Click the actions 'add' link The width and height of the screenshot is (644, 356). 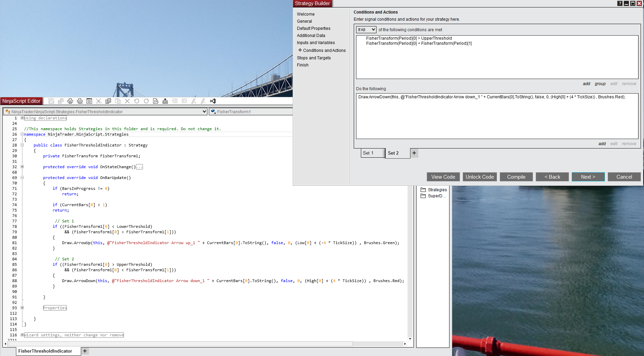pos(602,144)
